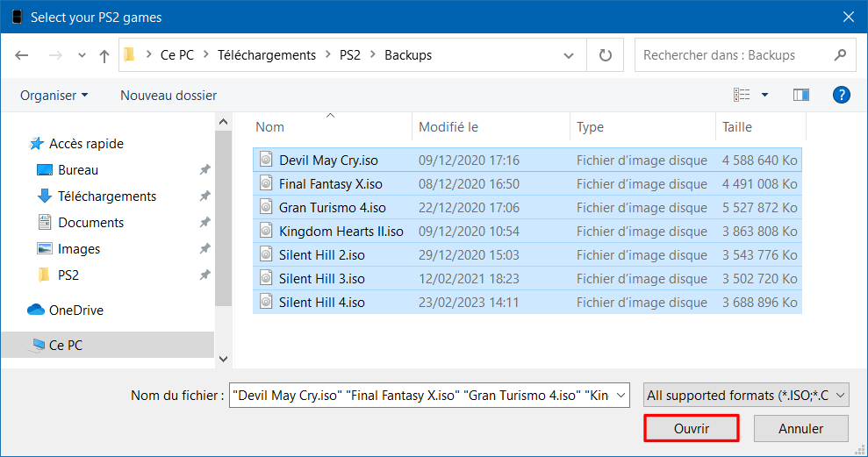Click Ce PC in the address breadcrumb
This screenshot has height=457, width=868.
177,55
